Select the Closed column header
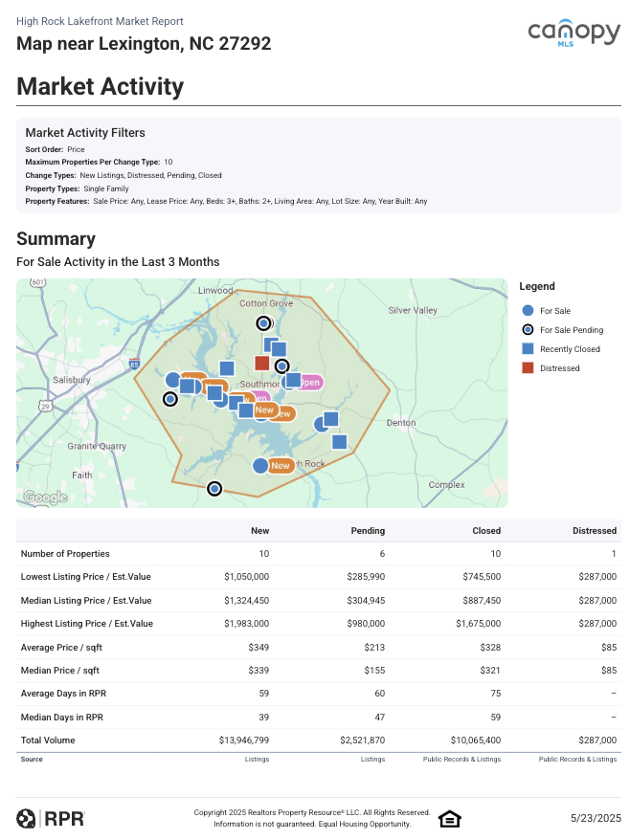 [486, 531]
